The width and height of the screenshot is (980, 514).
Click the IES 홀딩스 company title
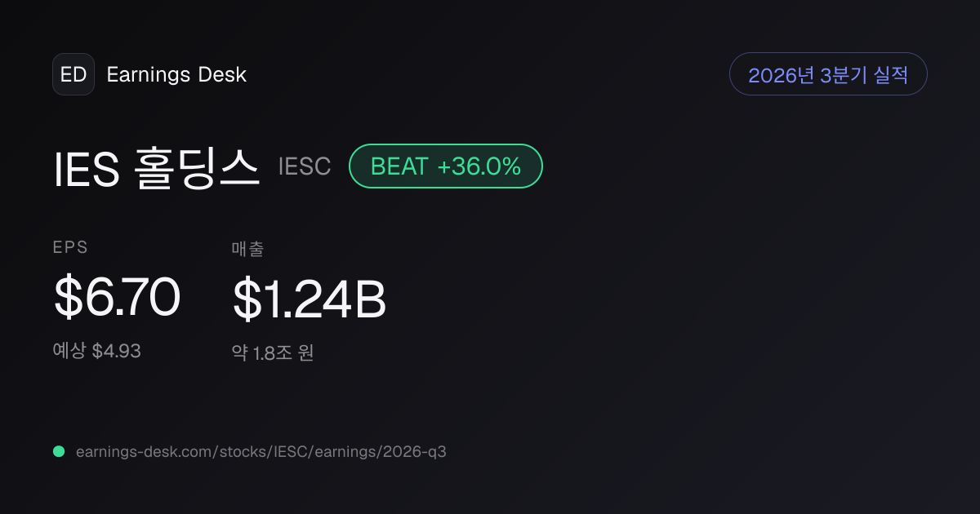pos(157,166)
